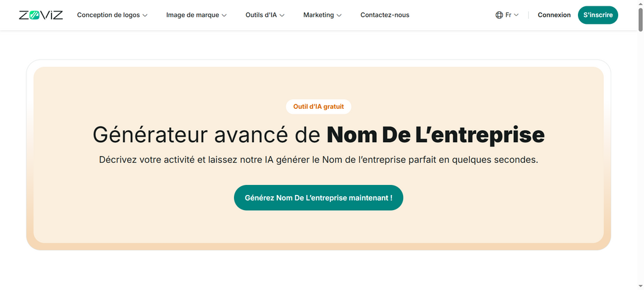The width and height of the screenshot is (644, 290).
Task: Select the Fr language label
Action: [508, 15]
